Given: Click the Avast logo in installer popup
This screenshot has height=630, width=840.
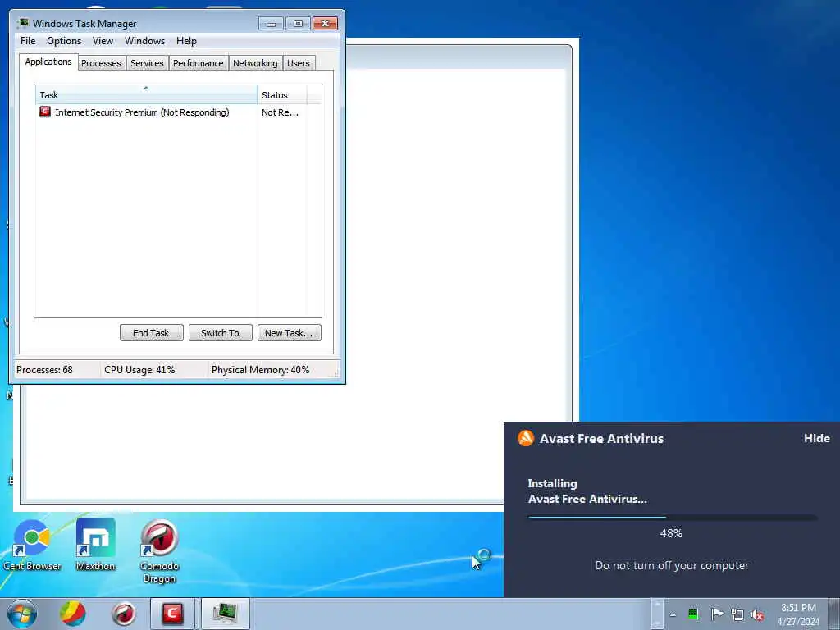Looking at the screenshot, I should (x=526, y=438).
